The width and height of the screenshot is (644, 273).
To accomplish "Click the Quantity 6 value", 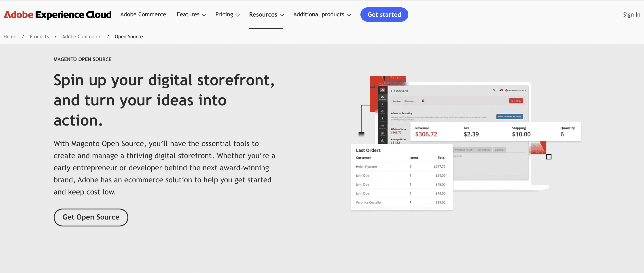I will (562, 134).
